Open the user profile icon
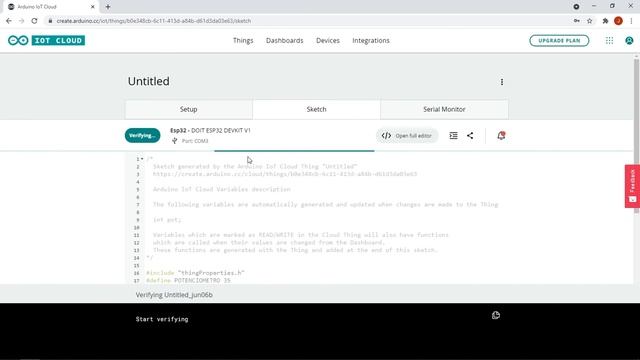This screenshot has width=640, height=360. tap(629, 40)
